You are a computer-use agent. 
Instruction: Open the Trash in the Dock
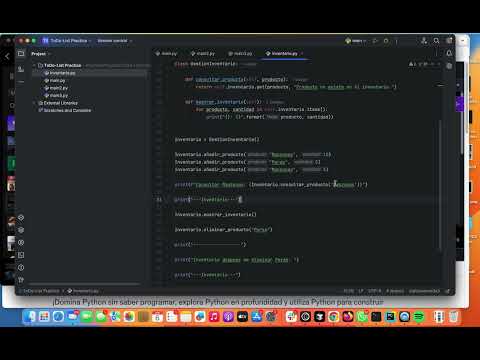(x=454, y=316)
